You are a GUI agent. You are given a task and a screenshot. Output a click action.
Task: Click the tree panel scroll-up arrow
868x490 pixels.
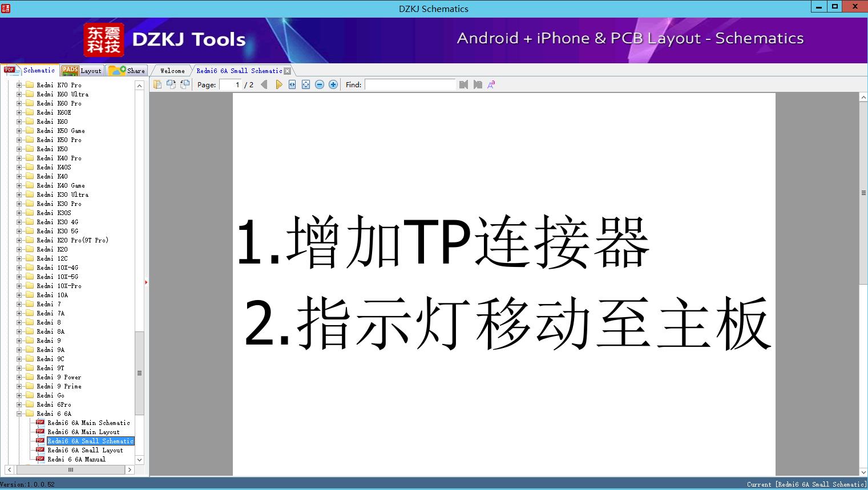[x=139, y=86]
